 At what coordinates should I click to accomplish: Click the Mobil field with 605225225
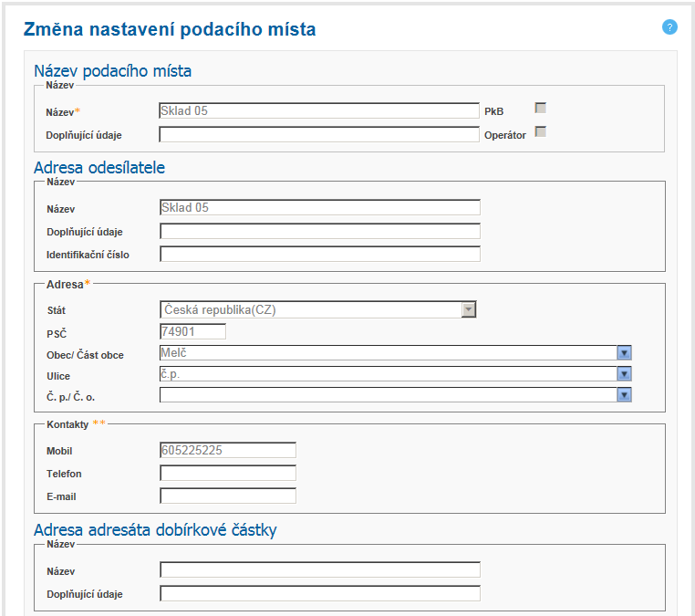(227, 450)
